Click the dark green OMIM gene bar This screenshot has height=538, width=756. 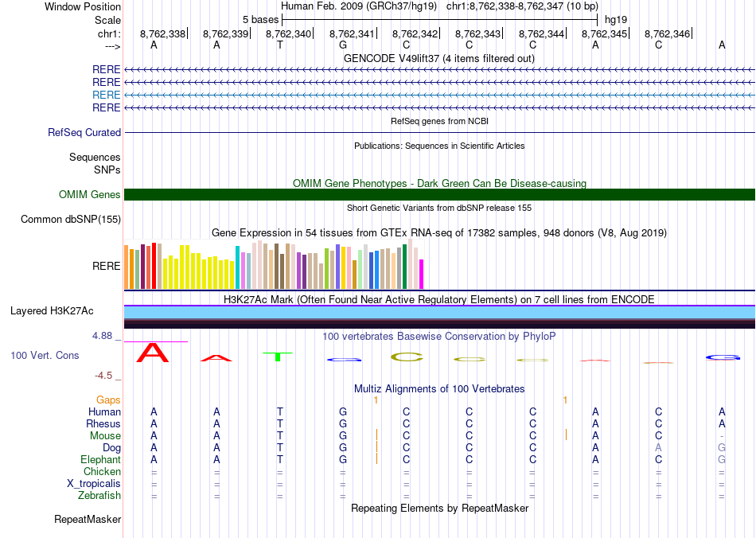point(440,194)
